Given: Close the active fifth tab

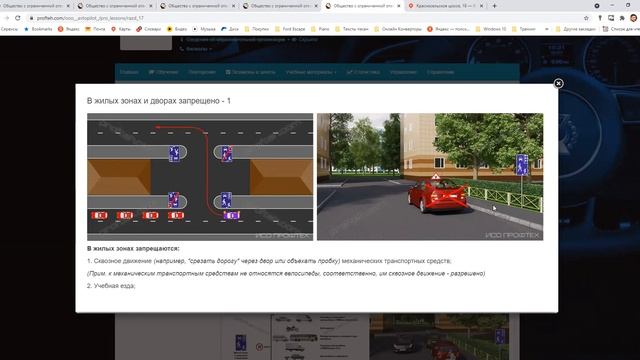Looking at the screenshot, I should point(399,6).
